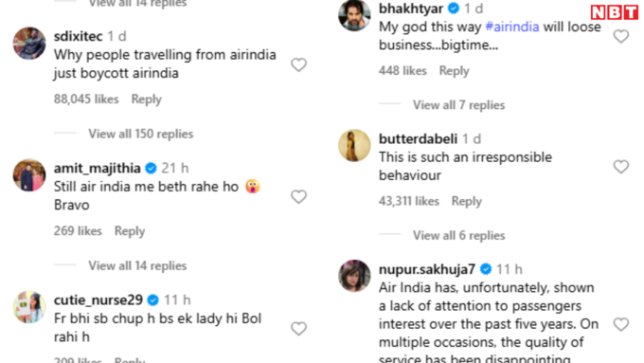Like butterdabeli's irresponsible behaviour comment

(x=621, y=167)
